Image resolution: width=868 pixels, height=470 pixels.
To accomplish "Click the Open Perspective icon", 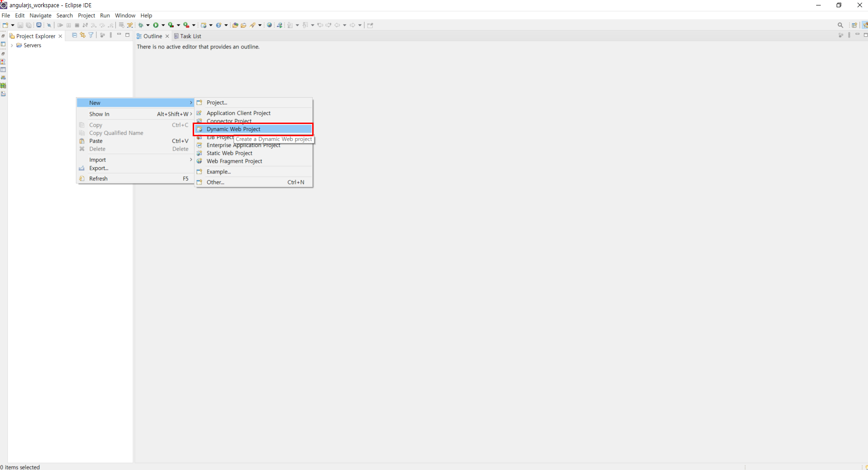I will (854, 25).
